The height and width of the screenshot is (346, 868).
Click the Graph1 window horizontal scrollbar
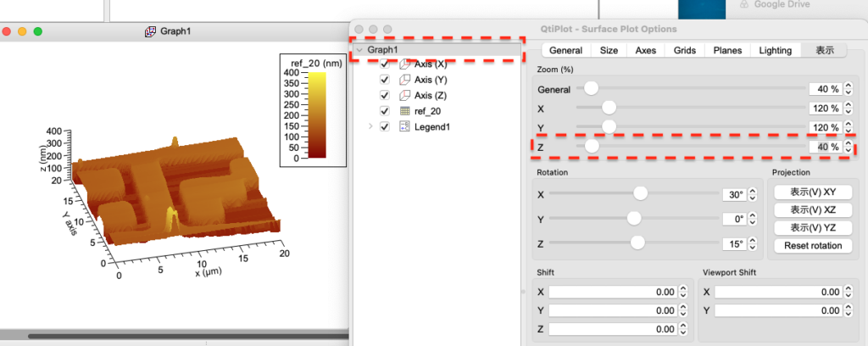188,336
